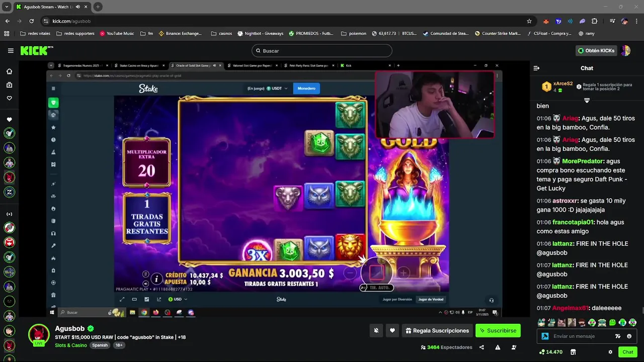Open Nightbot - Giveaways bookmark

(260, 34)
